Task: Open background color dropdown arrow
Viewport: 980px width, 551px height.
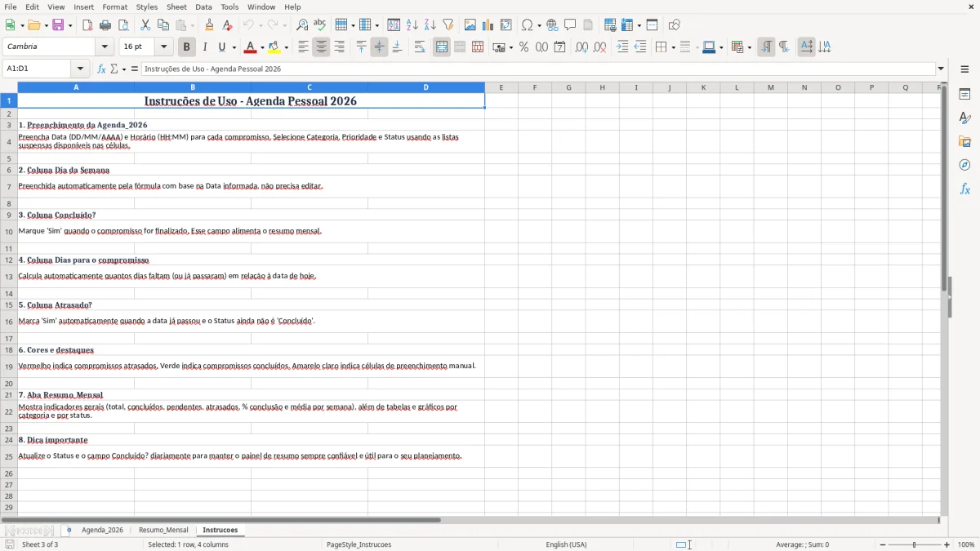Action: 286,47
